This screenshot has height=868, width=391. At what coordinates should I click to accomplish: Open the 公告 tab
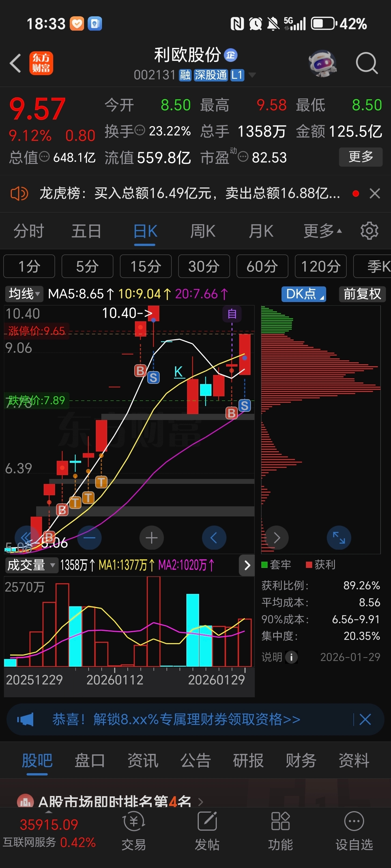195,760
